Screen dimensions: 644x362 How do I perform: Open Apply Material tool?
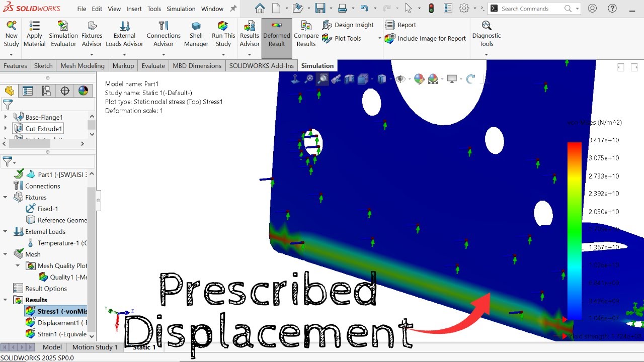[34, 34]
